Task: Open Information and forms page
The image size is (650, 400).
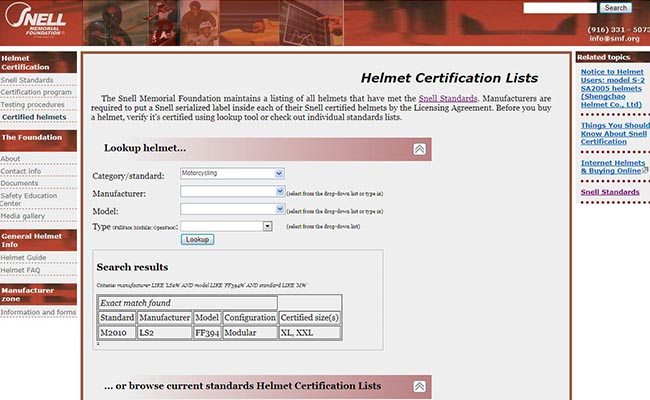Action: pyautogui.click(x=38, y=312)
